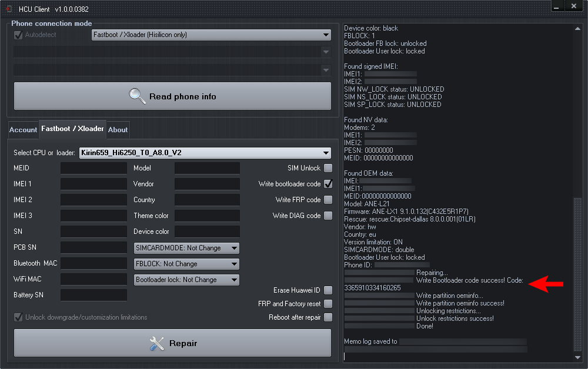
Task: Click the 'Write partition oeminfo success!' log line
Action: (x=460, y=303)
